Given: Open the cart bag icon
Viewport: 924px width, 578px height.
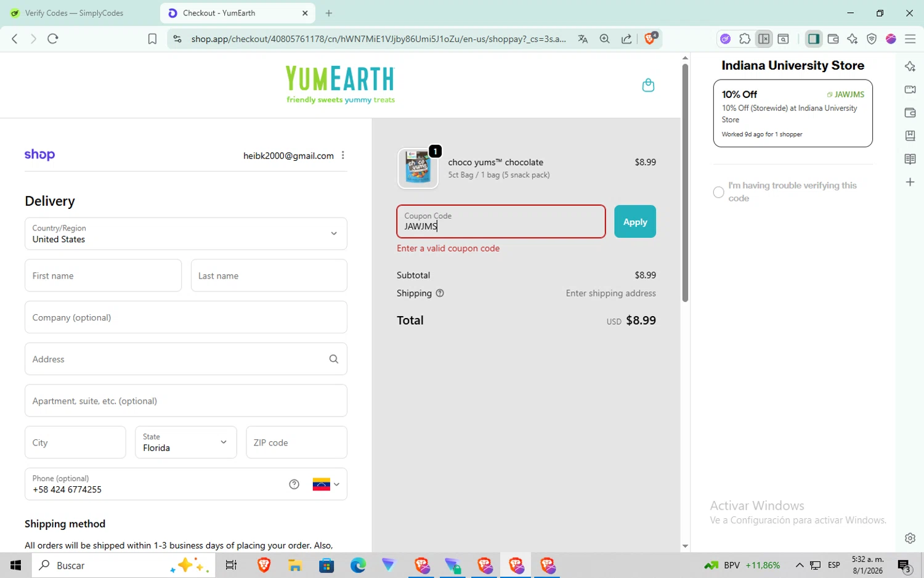Looking at the screenshot, I should pyautogui.click(x=648, y=85).
